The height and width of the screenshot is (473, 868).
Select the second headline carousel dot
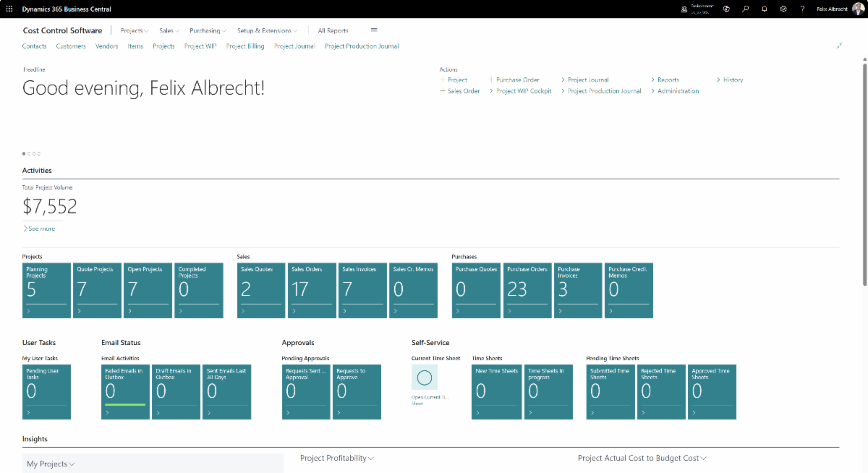(29, 153)
